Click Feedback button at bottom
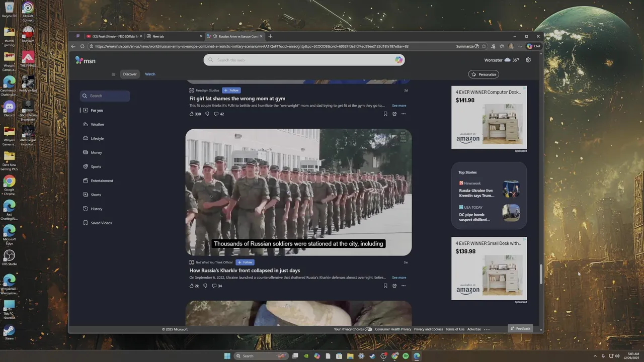Image resolution: width=644 pixels, height=362 pixels. pos(520,328)
